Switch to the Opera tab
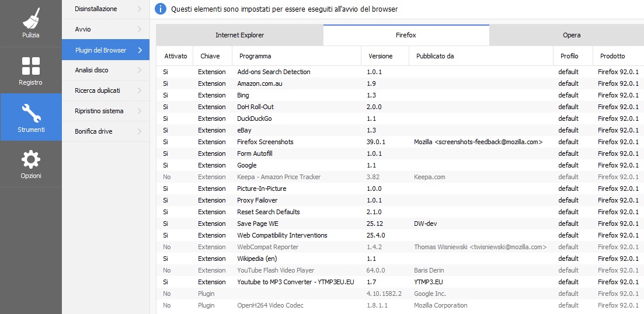Viewport: 644px width, 314px height. [567, 35]
